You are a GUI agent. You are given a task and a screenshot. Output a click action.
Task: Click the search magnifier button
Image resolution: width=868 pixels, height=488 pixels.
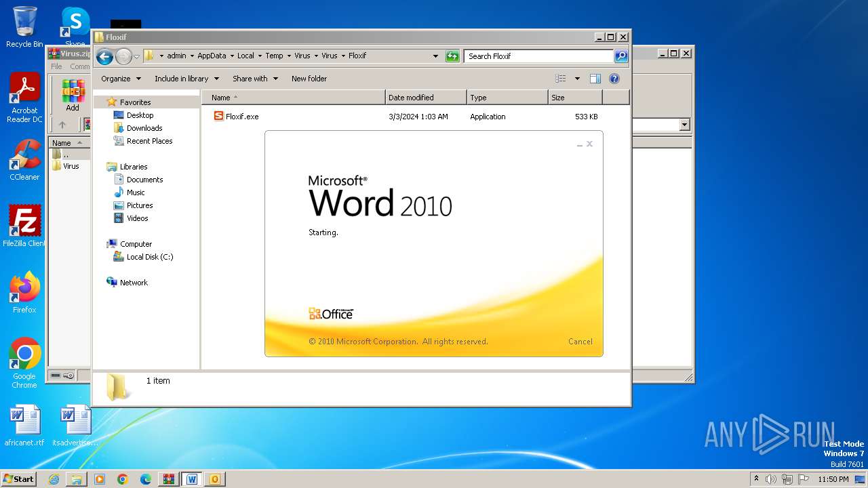point(620,56)
